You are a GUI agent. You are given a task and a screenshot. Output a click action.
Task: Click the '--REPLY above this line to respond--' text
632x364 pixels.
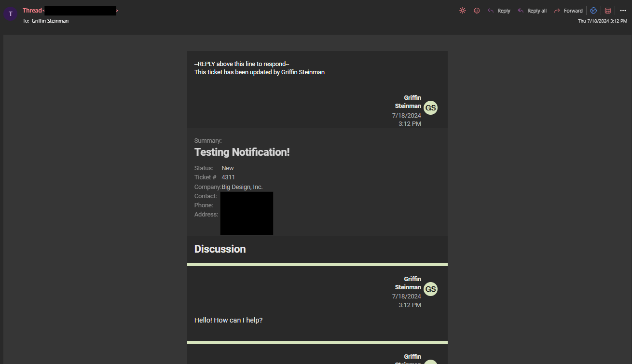pyautogui.click(x=242, y=64)
